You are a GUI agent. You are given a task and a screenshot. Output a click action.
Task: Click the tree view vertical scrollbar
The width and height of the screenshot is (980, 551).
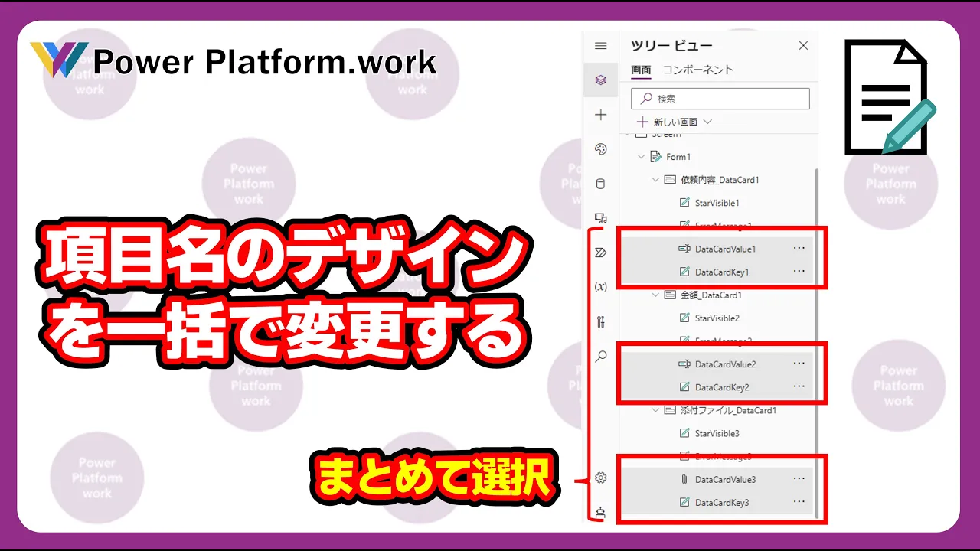[817, 343]
